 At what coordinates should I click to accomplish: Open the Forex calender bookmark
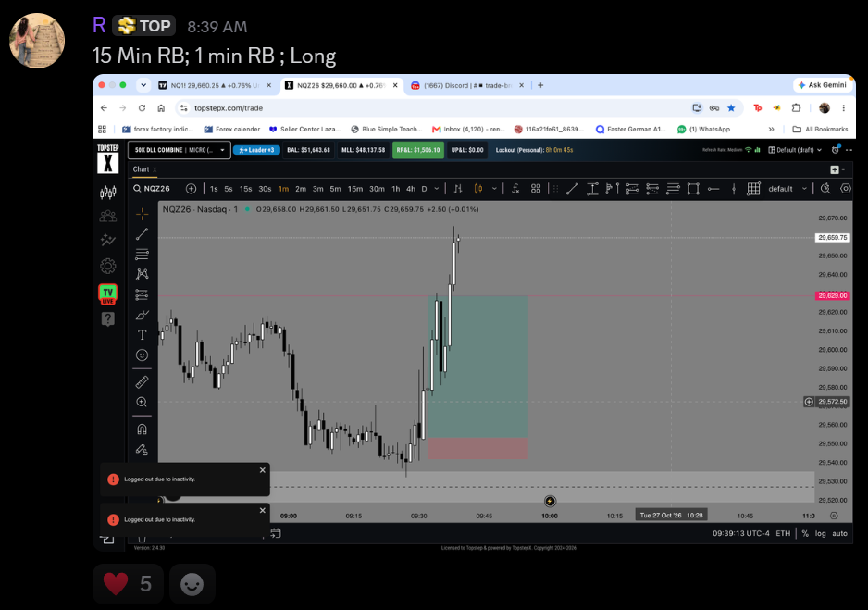tap(232, 129)
